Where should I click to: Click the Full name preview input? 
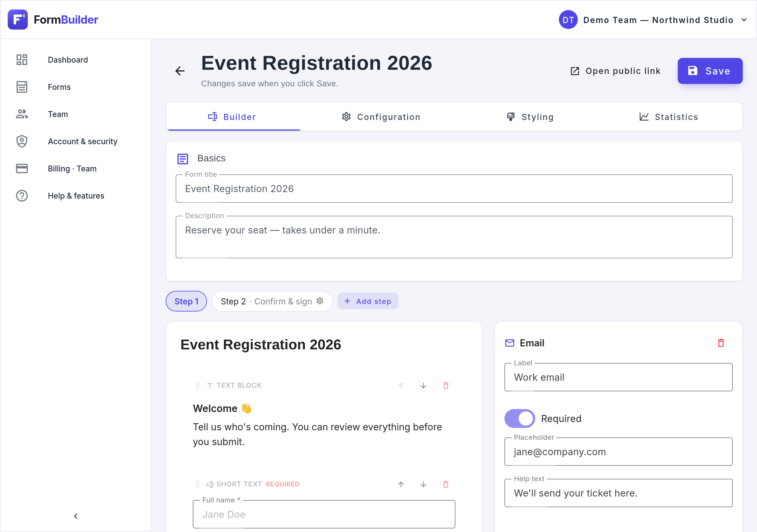pos(324,514)
